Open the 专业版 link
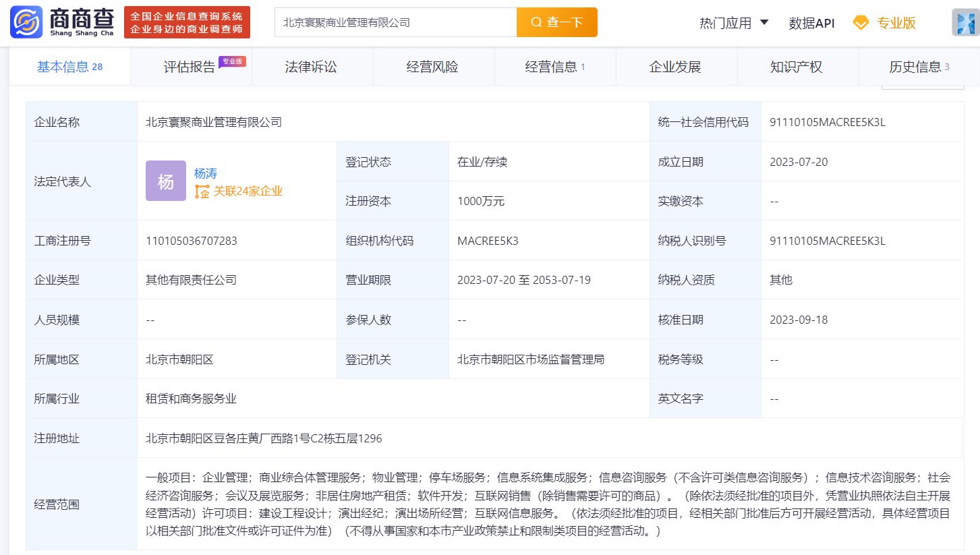Viewport: 980px width, 555px height. coord(896,23)
